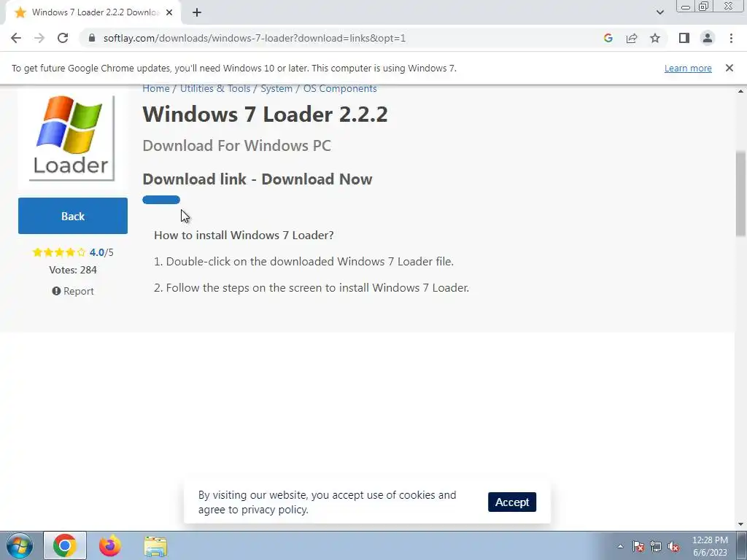Viewport: 747px width, 560px height.
Task: Open the System breadcrumb link
Action: 276,88
